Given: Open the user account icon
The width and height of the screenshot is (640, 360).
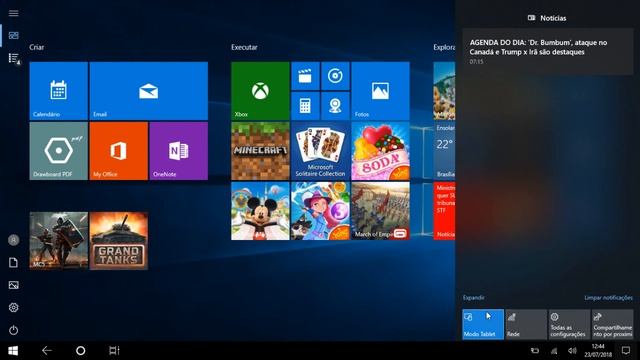Looking at the screenshot, I should pos(13,240).
